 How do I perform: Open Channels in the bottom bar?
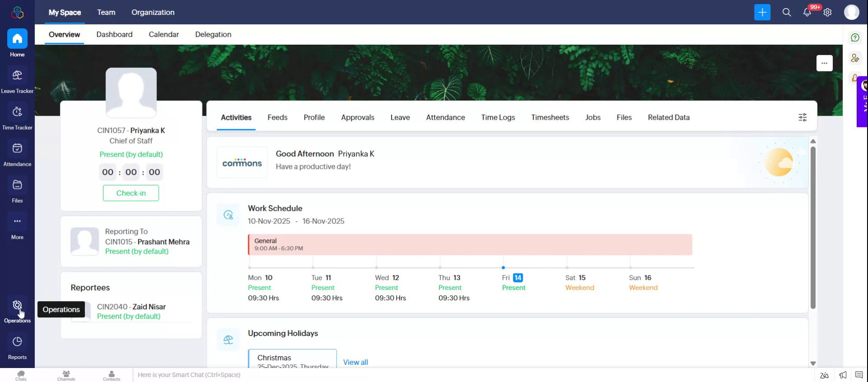pyautogui.click(x=66, y=375)
